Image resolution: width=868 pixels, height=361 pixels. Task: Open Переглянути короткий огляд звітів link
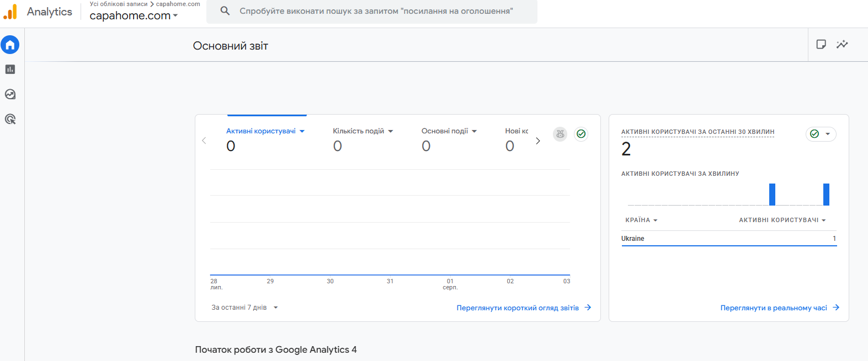pos(518,308)
